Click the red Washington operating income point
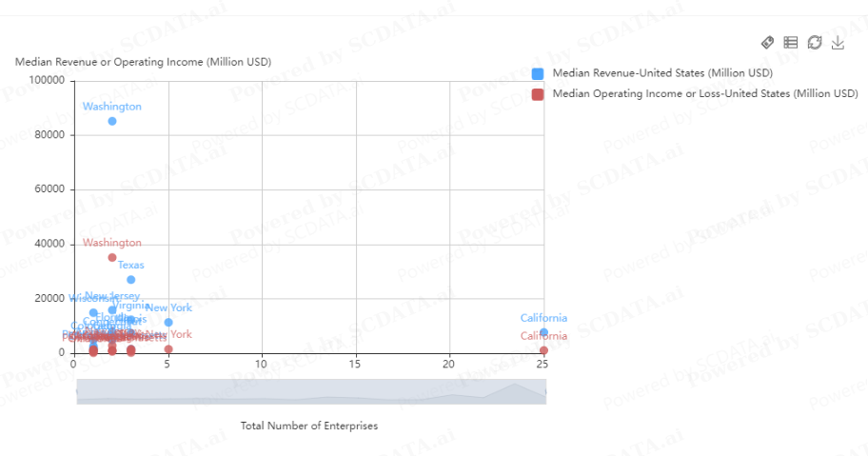The height and width of the screenshot is (456, 868). point(111,258)
